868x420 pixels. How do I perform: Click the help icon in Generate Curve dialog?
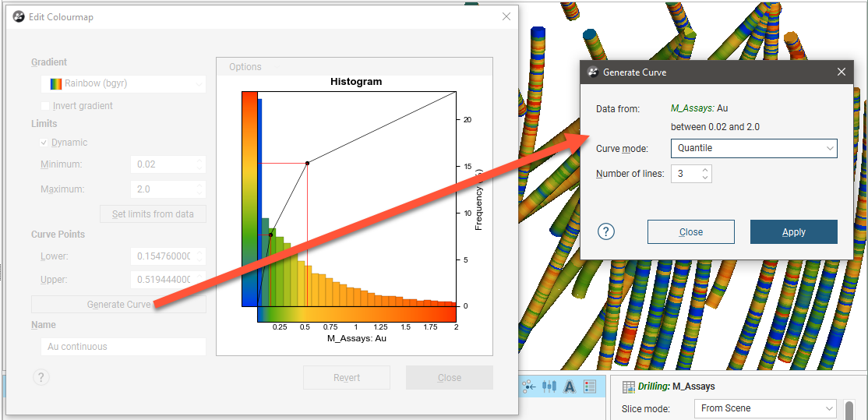[606, 231]
